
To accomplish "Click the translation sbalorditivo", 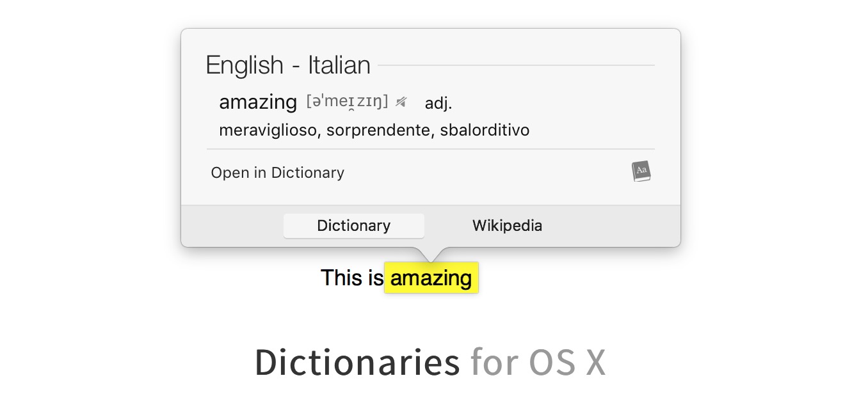I will pyautogui.click(x=485, y=130).
